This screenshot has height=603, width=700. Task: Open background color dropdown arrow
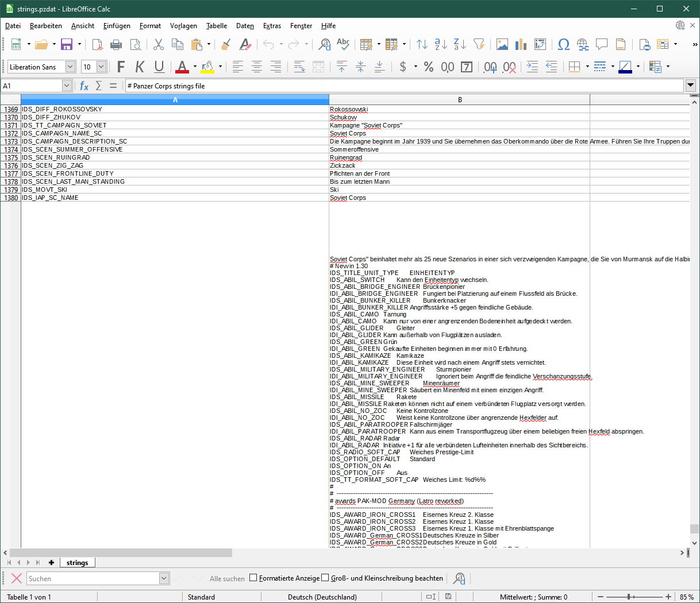(220, 67)
